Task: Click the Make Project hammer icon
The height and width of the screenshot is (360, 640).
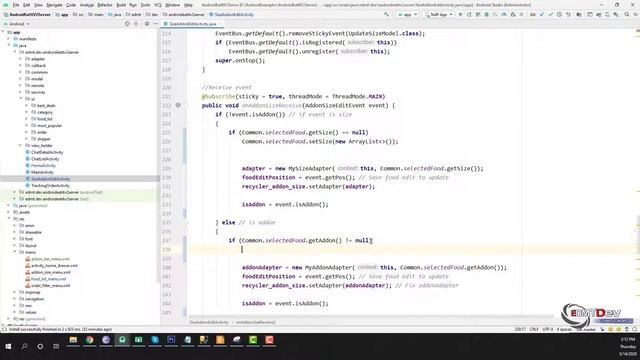Action: tap(386, 14)
